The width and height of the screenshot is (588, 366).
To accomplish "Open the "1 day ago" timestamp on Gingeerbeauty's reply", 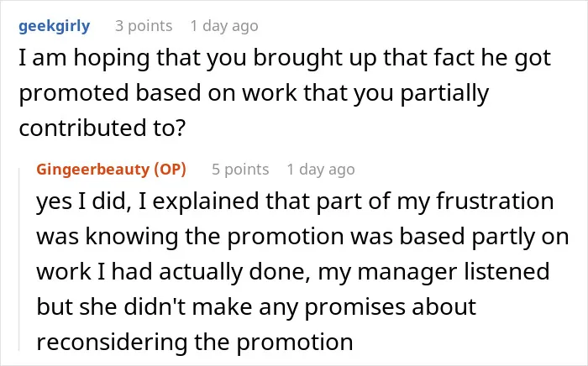I will pyautogui.click(x=321, y=170).
